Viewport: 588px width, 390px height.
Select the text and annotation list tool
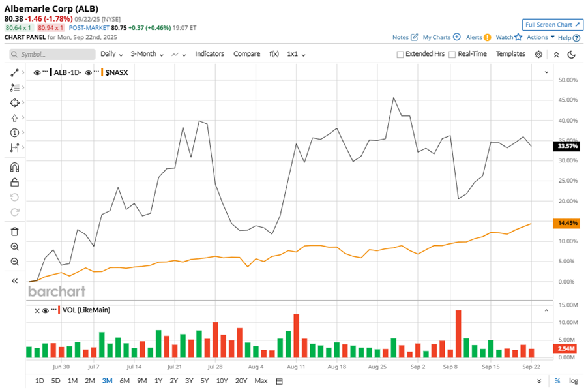pyautogui.click(x=14, y=88)
